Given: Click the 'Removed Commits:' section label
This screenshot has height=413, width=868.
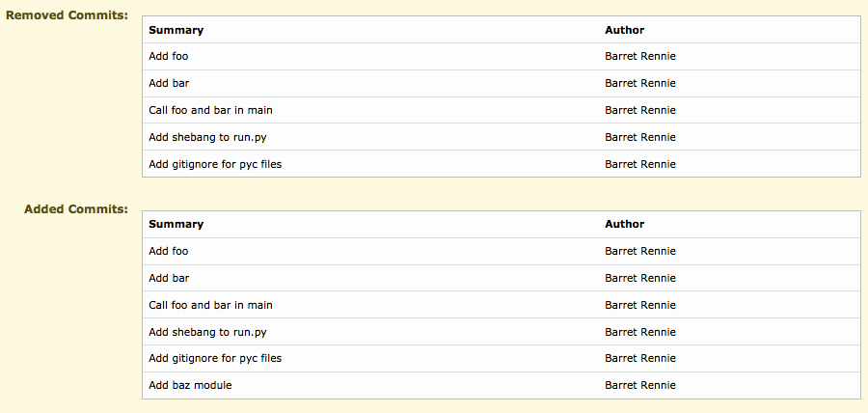Looking at the screenshot, I should tap(67, 15).
